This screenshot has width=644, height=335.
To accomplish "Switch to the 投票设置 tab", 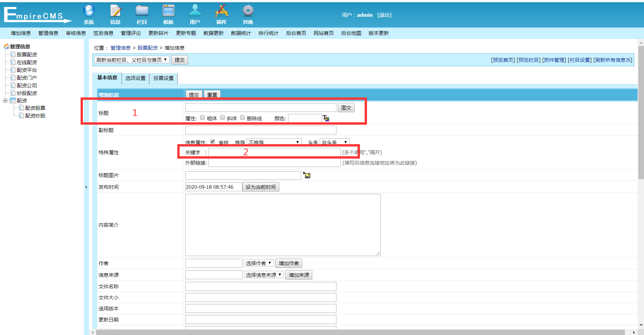I will 164,78.
